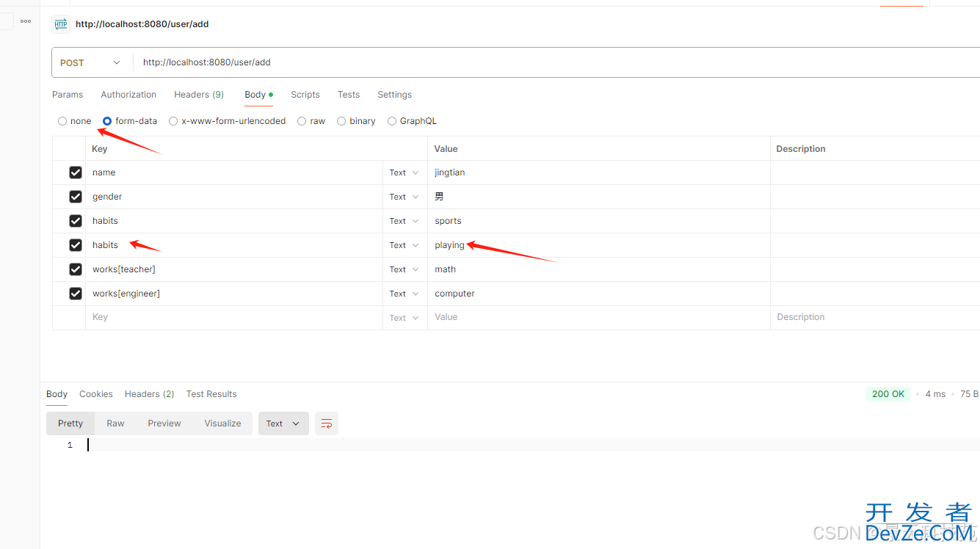Switch to the Authorization tab
The width and height of the screenshot is (980, 549).
coord(128,95)
